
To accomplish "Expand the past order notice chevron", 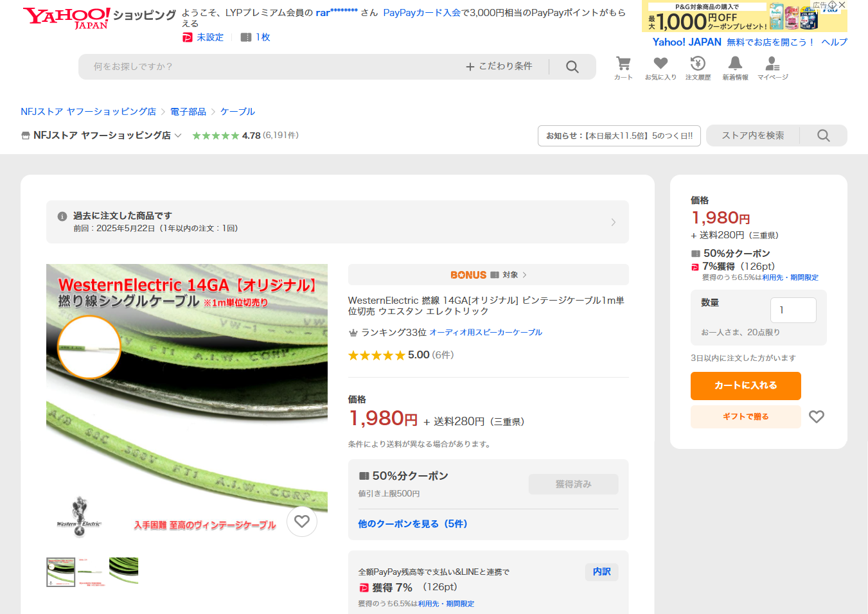I will [x=614, y=222].
